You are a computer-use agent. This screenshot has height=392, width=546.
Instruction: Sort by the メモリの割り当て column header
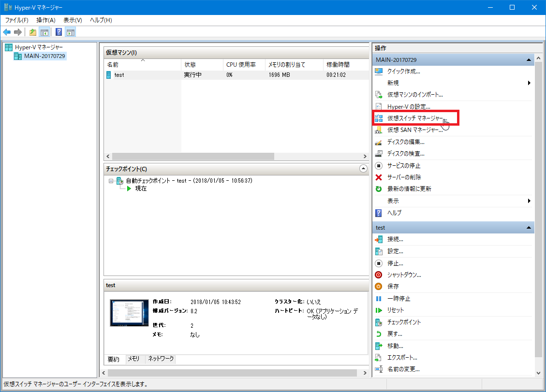(x=294, y=64)
